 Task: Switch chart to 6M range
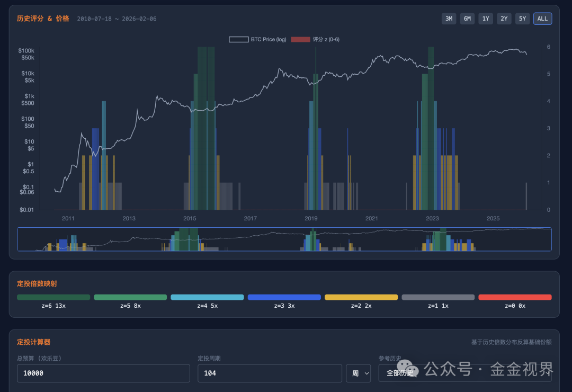[x=467, y=19]
